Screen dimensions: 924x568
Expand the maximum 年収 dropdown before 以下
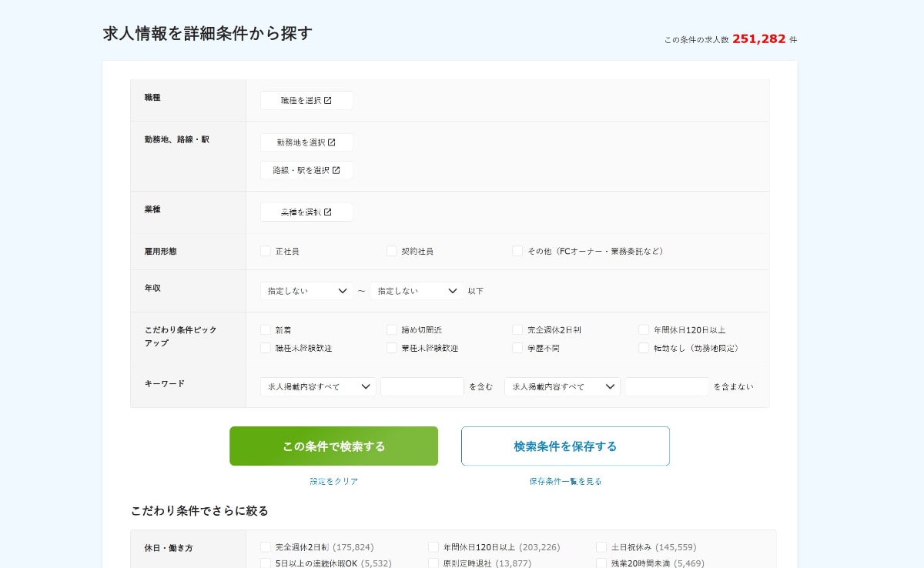pyautogui.click(x=417, y=291)
